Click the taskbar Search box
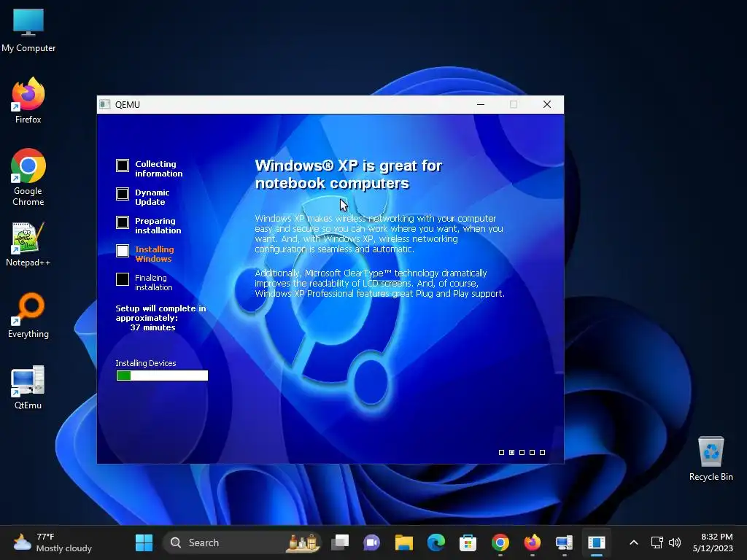Viewport: 747px width, 560px height. [x=242, y=542]
